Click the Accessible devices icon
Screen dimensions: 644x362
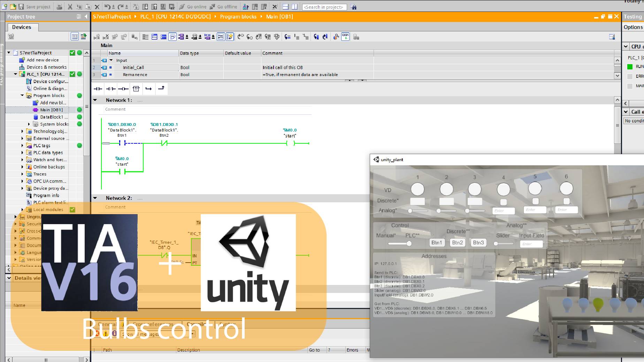(x=246, y=7)
